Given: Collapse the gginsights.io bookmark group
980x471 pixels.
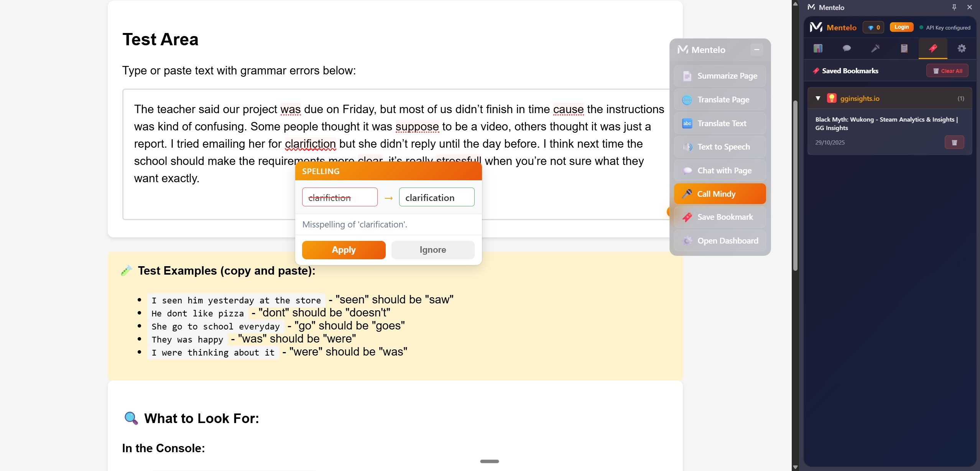Looking at the screenshot, I should [x=818, y=98].
